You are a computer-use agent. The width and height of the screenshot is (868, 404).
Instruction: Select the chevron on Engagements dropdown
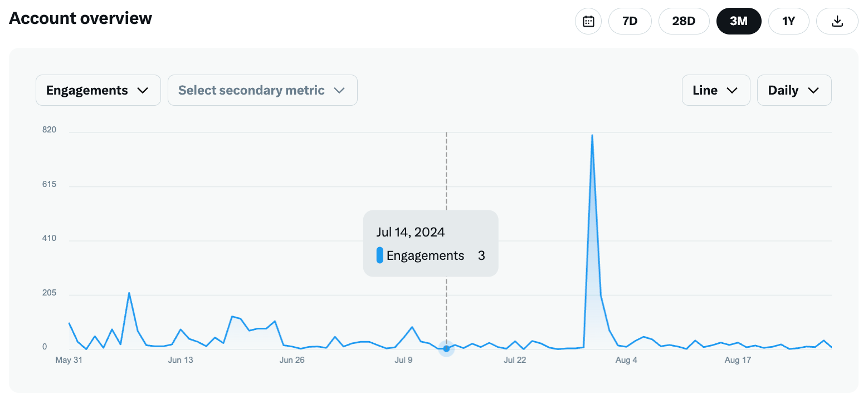(x=144, y=90)
